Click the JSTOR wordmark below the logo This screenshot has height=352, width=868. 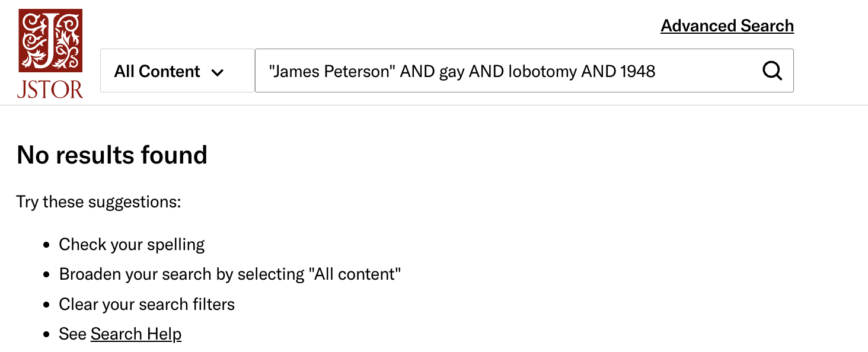coord(50,89)
